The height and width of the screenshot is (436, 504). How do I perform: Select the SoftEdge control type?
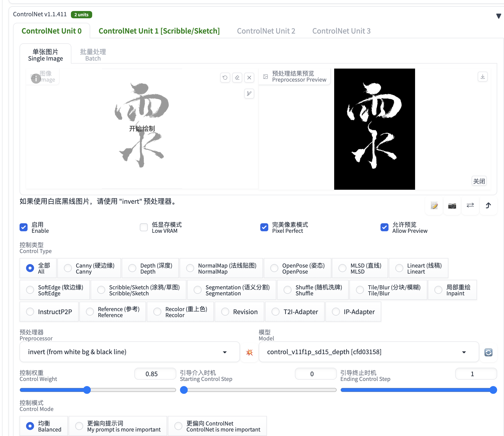tap(55, 290)
